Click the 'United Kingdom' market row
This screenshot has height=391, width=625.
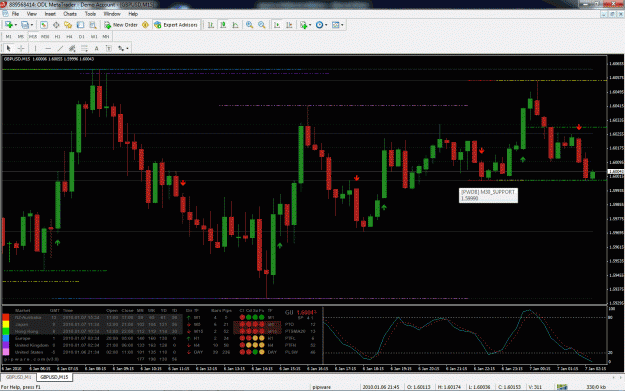(96, 345)
